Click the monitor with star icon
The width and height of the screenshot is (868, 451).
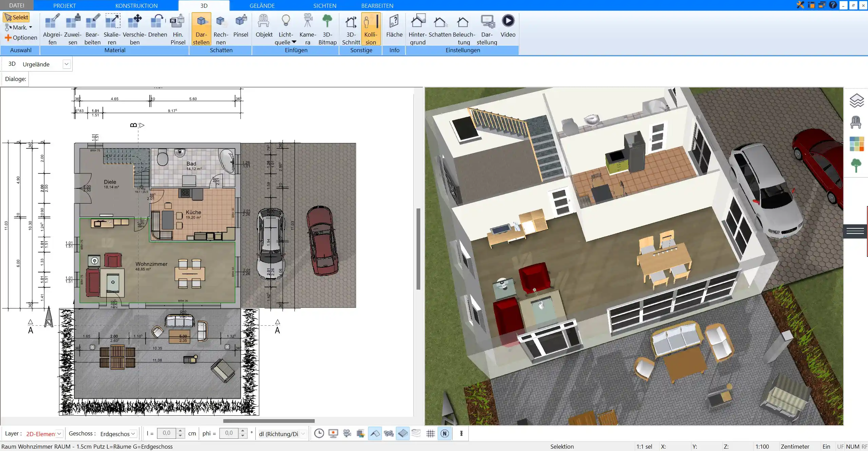(x=333, y=433)
